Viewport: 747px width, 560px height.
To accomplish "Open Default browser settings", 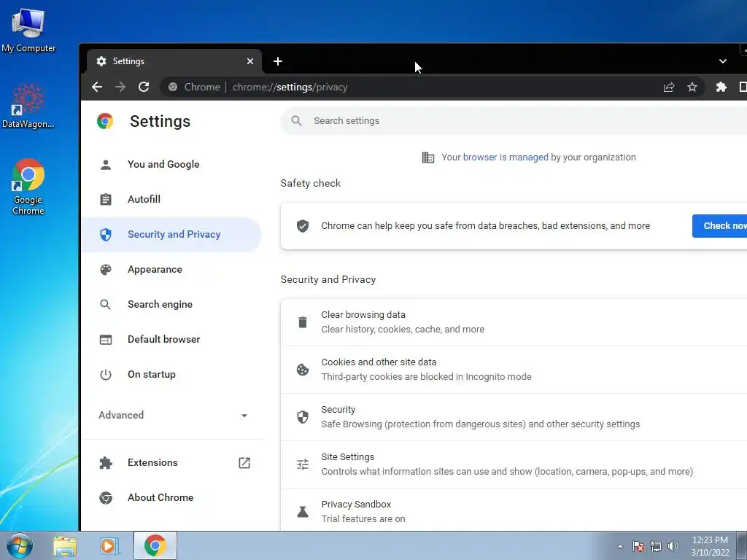I will (x=171, y=340).
